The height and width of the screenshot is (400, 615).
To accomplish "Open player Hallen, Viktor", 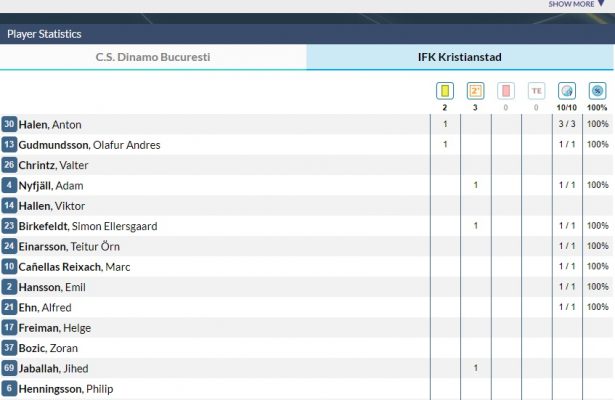I will click(x=52, y=206).
